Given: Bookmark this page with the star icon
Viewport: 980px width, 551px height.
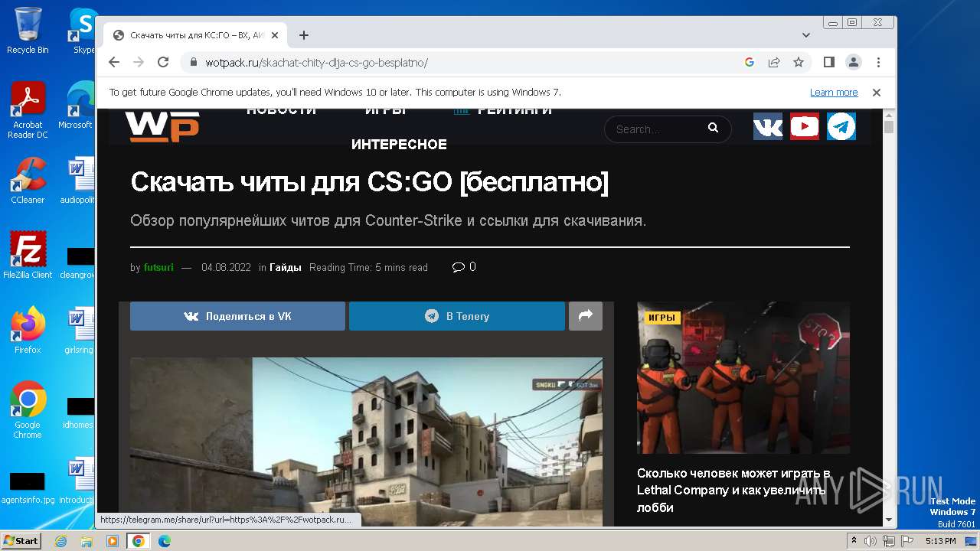Looking at the screenshot, I should point(799,62).
